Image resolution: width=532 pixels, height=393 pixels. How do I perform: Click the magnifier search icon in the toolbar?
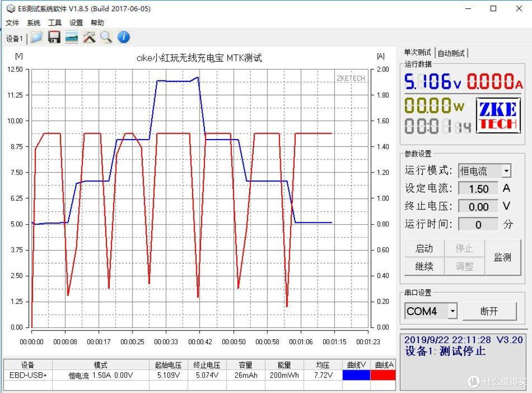point(106,37)
